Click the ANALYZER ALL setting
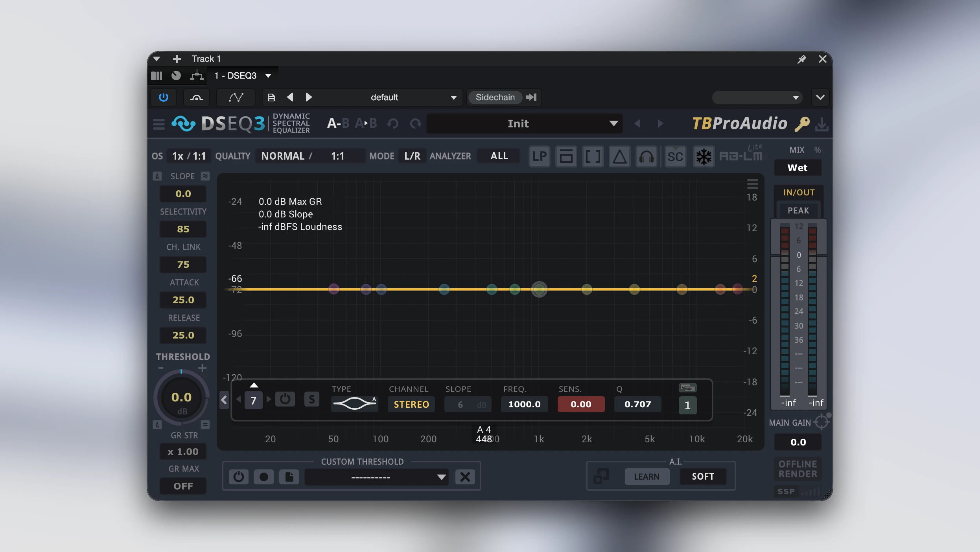Viewport: 980px width, 552px height. click(499, 156)
